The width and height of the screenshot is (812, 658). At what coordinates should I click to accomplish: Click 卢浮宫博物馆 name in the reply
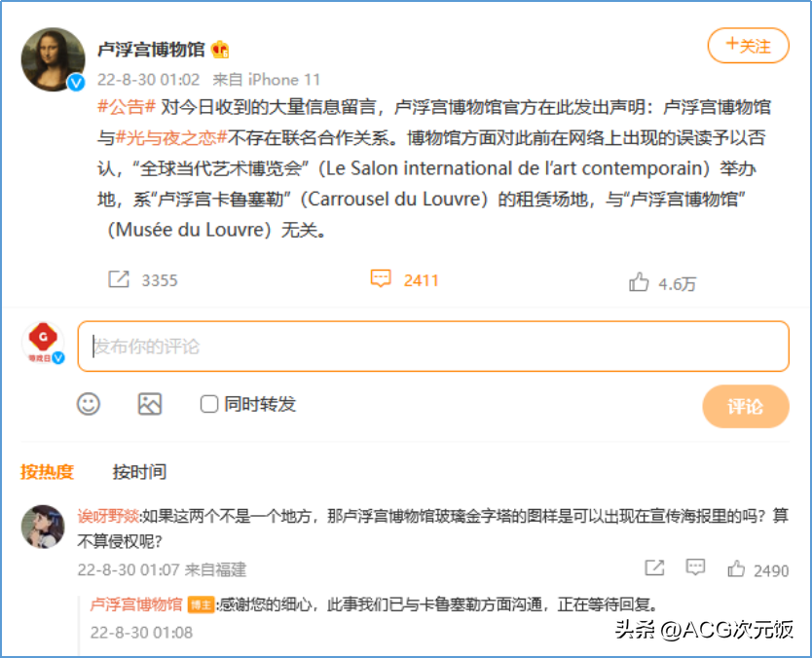coord(136,604)
